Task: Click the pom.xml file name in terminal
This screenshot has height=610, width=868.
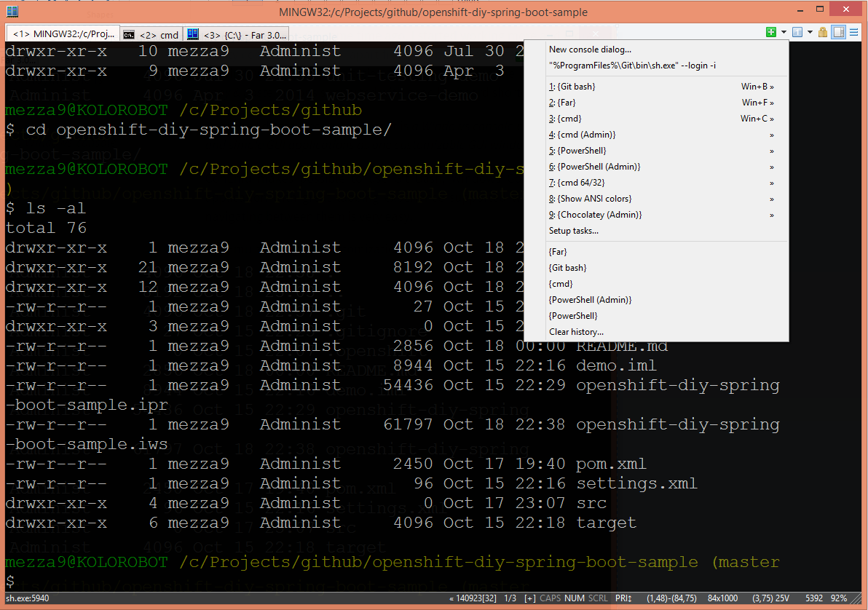Action: (x=611, y=464)
